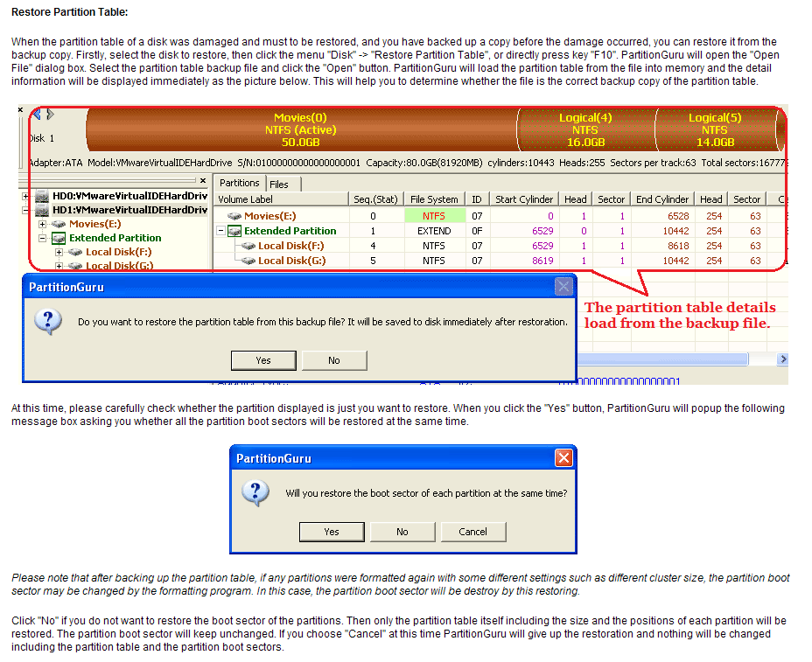The width and height of the screenshot is (812, 662).
Task: Click Local Disk(F:) row disk icon
Action: (248, 246)
